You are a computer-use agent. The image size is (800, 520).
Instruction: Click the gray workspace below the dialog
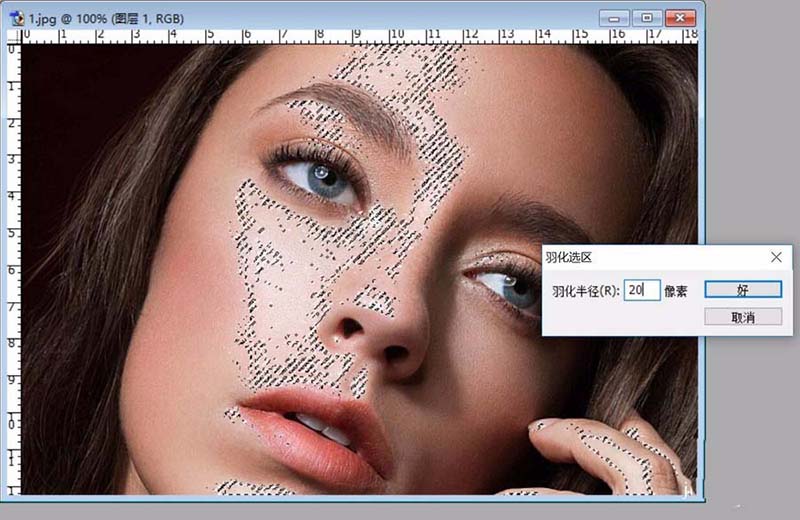coord(750,420)
